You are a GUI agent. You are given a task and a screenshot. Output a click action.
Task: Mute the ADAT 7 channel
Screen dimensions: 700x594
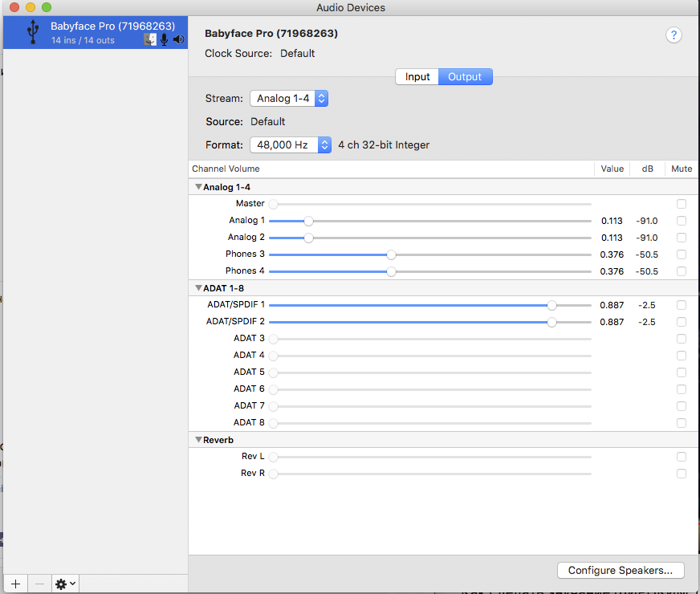click(682, 406)
